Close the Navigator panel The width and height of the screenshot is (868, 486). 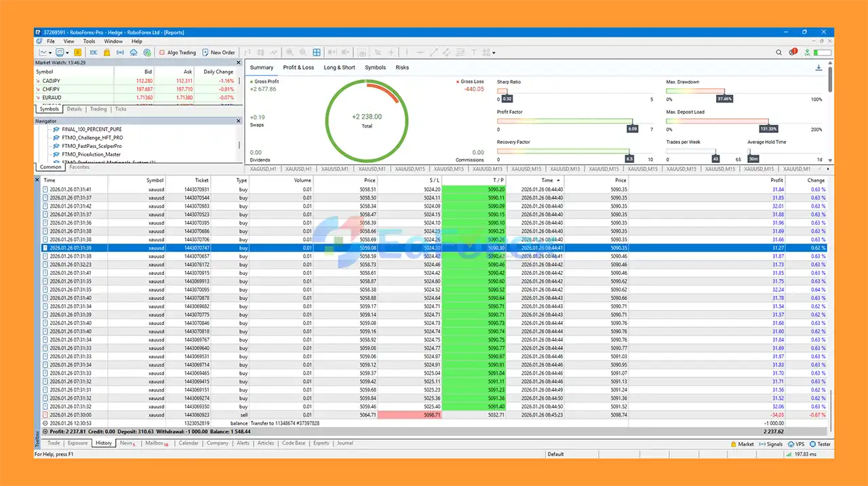[238, 121]
